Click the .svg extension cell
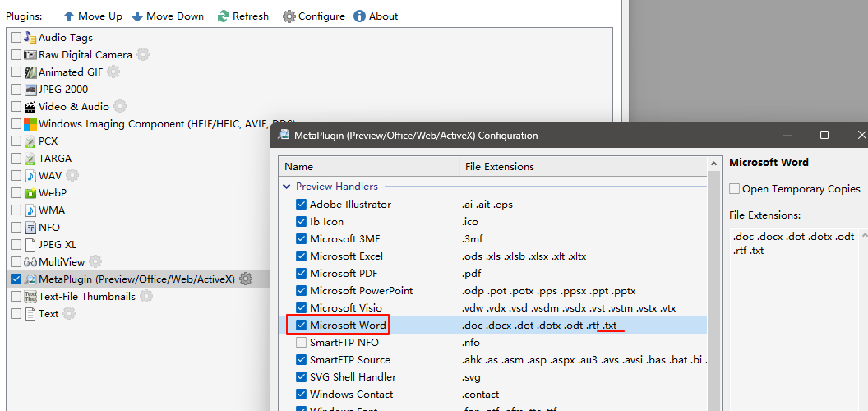This screenshot has height=411, width=868. pyautogui.click(x=471, y=377)
